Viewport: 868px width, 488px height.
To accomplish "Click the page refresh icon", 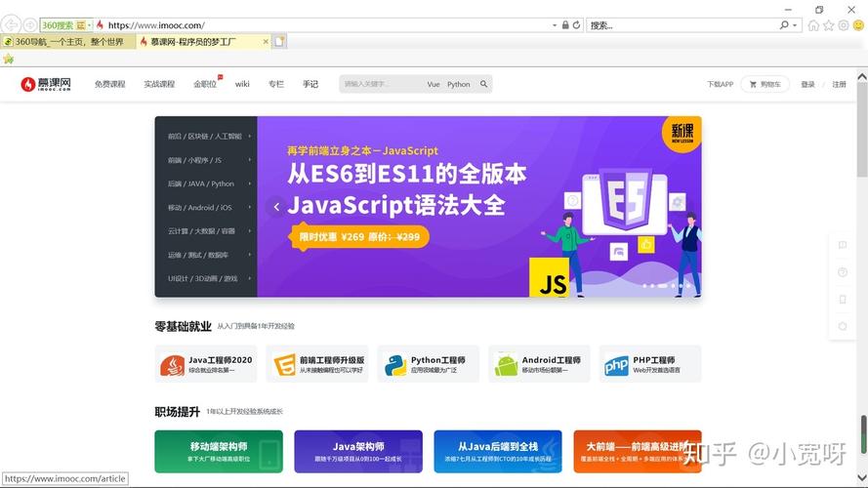I will point(576,25).
